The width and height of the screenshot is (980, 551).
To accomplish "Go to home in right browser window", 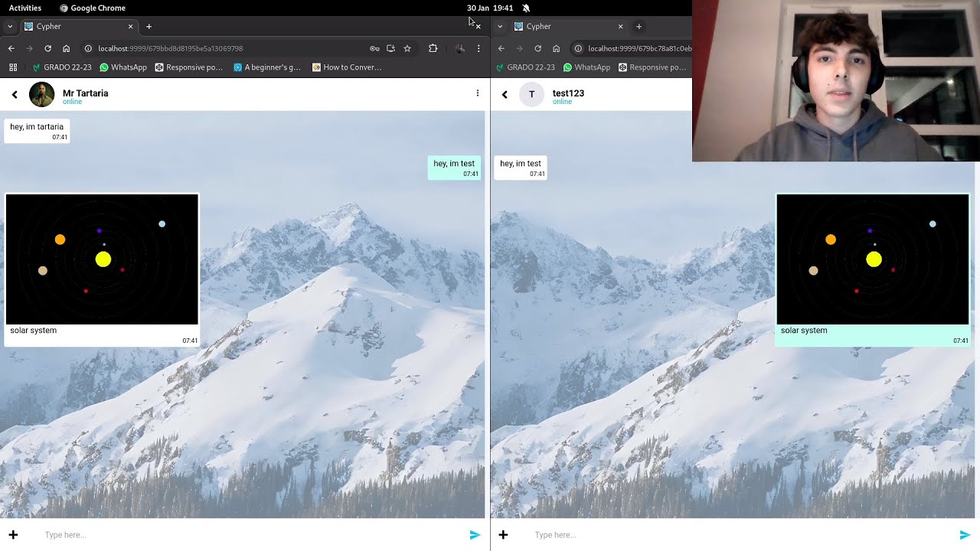I will coord(556,48).
